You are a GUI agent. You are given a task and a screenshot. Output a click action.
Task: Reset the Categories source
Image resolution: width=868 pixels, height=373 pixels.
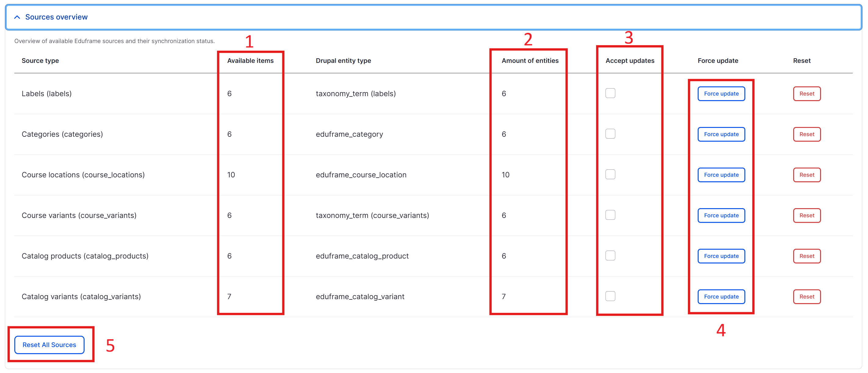point(807,134)
